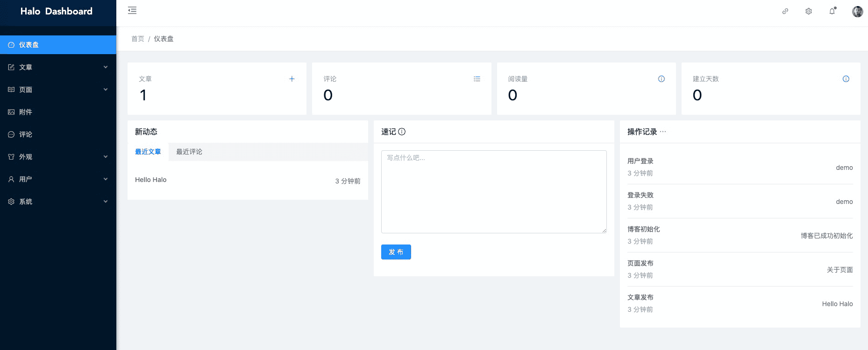868x350 pixels.
Task: Click the edit icon beside 文章 in the sidebar
Action: tap(11, 67)
